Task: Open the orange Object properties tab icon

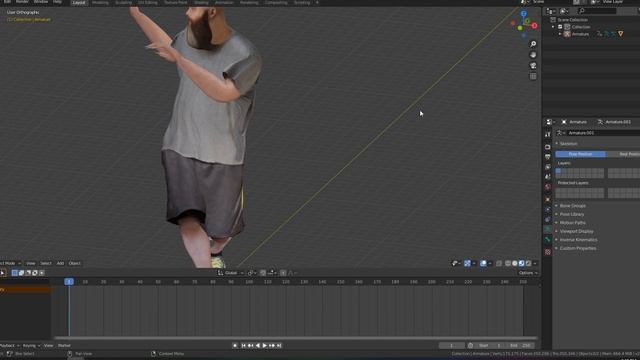Action: point(548,200)
